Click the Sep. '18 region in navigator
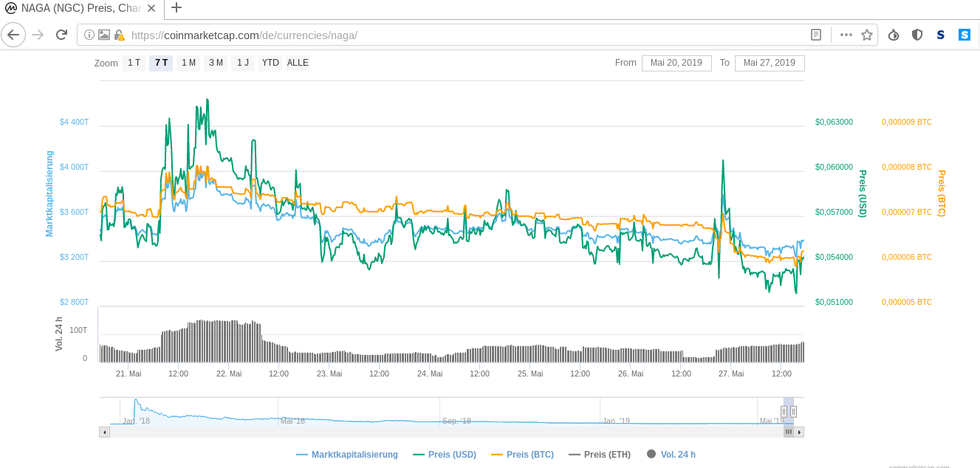Image resolution: width=980 pixels, height=468 pixels. [456, 421]
